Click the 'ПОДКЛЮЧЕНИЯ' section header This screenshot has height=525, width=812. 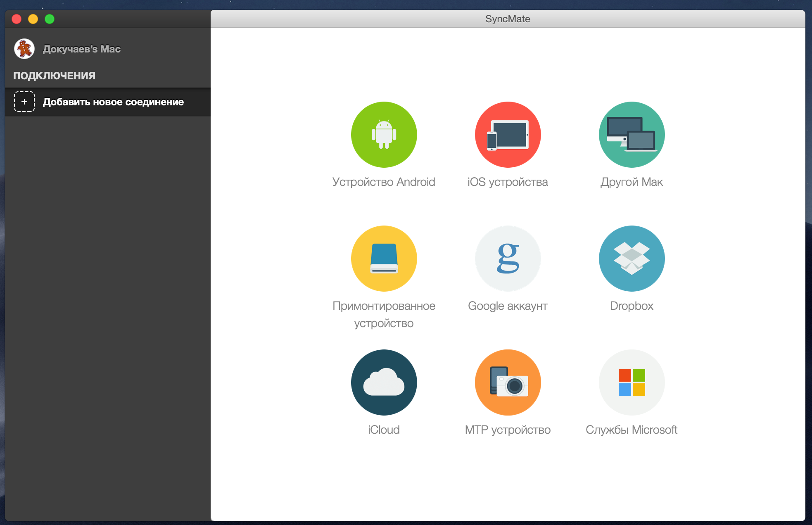coord(54,76)
